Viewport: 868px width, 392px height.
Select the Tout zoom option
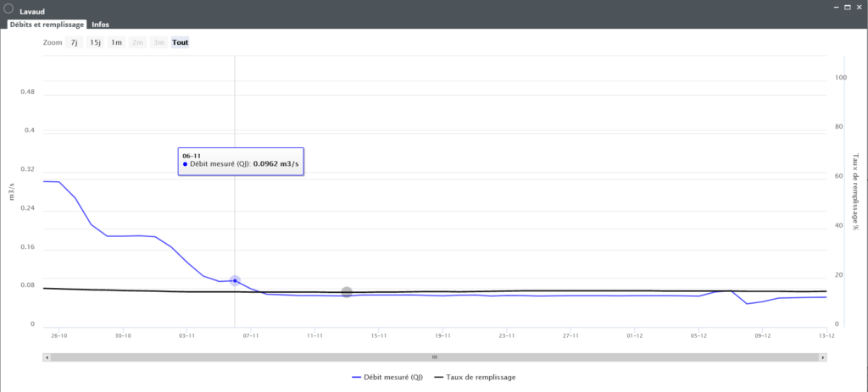(180, 42)
